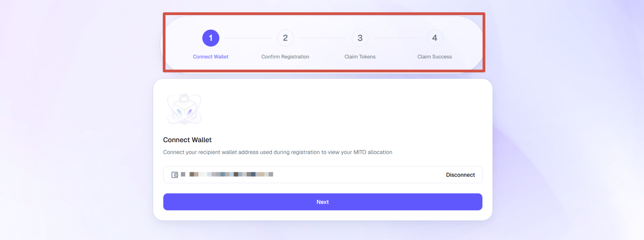
Task: Click the step 2 numbered circle
Action: point(285,38)
